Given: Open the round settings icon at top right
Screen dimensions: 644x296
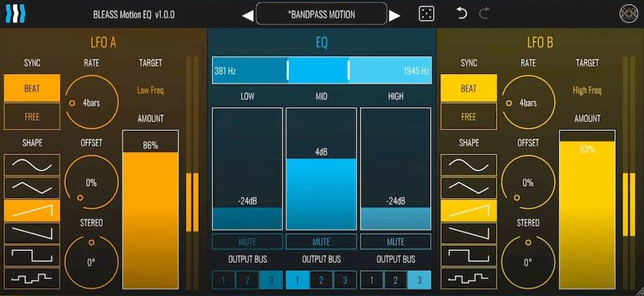Looking at the screenshot, I should [x=628, y=14].
